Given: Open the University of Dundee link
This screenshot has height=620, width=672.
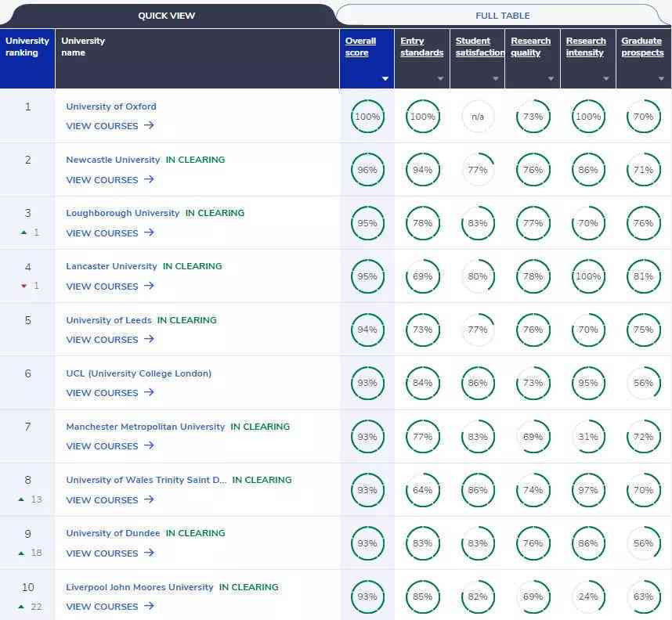Looking at the screenshot, I should 113,533.
